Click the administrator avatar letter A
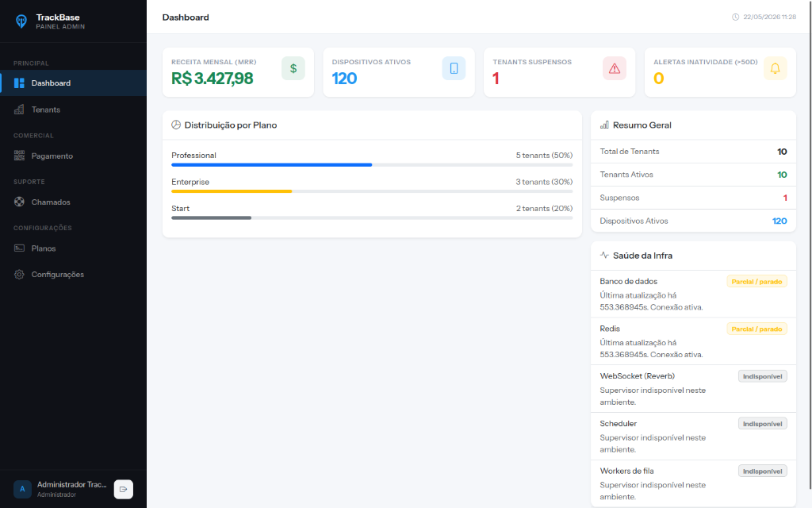812x508 pixels. pyautogui.click(x=22, y=489)
